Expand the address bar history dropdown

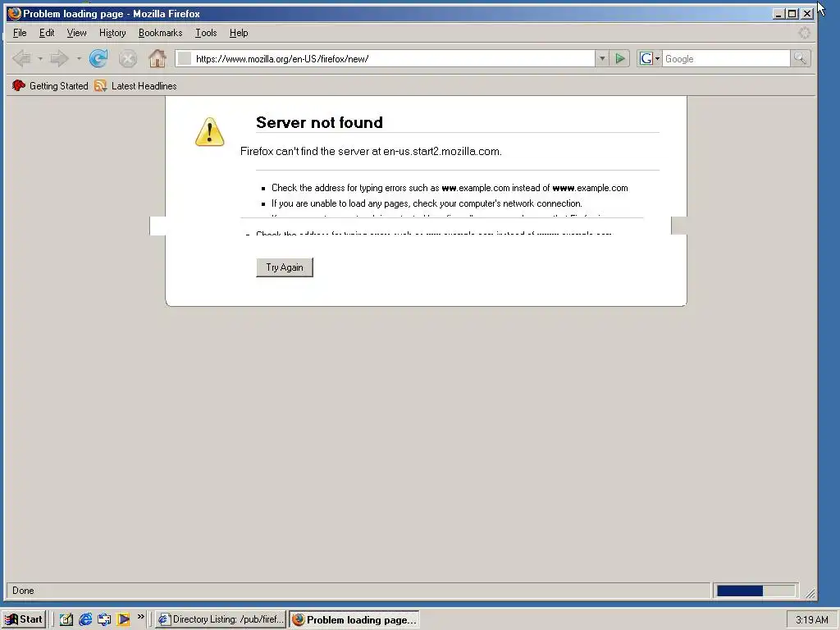click(x=602, y=58)
